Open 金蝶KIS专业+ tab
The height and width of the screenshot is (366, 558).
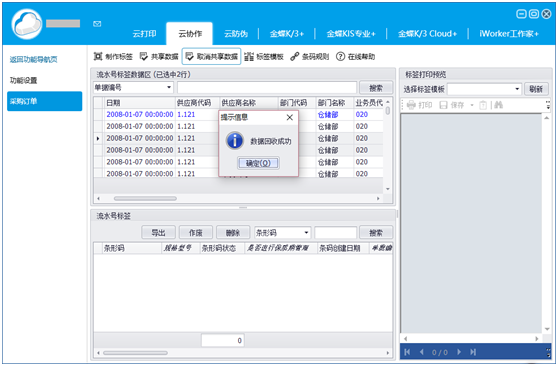click(x=351, y=34)
